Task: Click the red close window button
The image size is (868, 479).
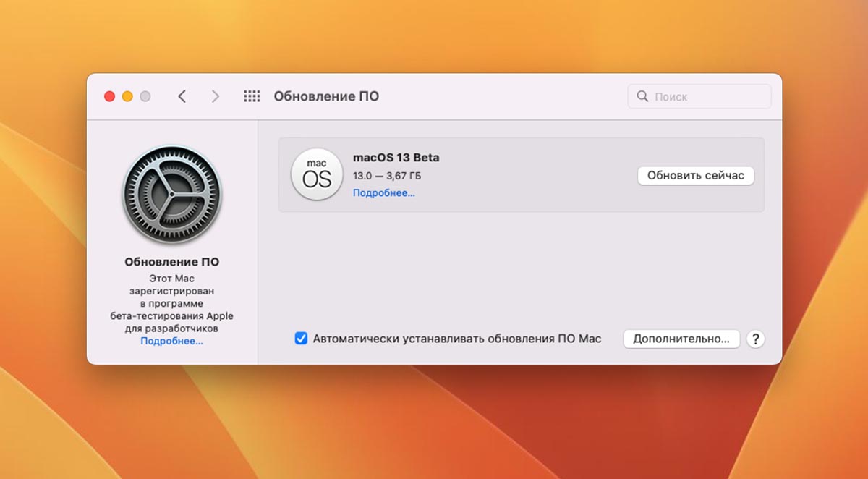Action: pos(110,96)
